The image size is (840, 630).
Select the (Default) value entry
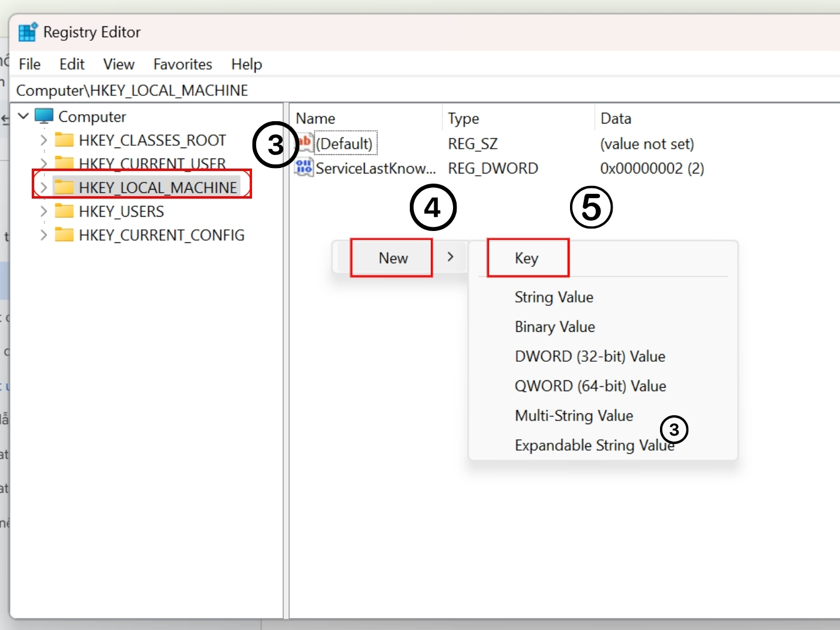tap(344, 144)
